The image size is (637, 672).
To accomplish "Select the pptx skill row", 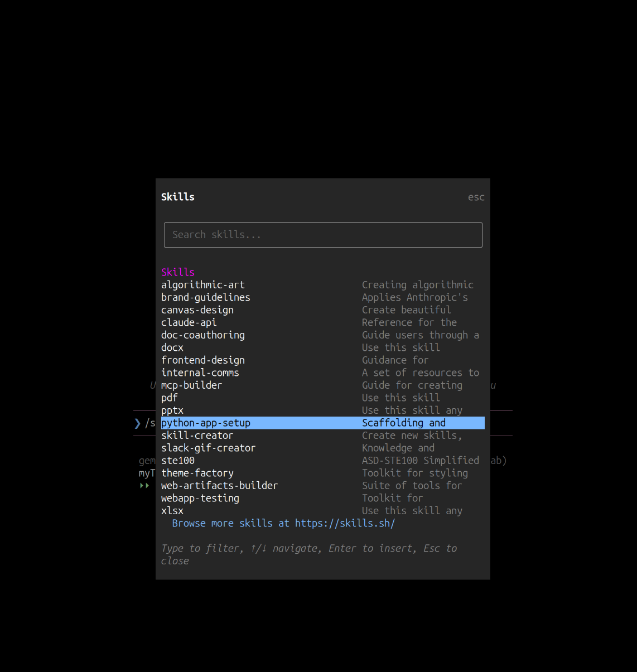I will click(323, 410).
